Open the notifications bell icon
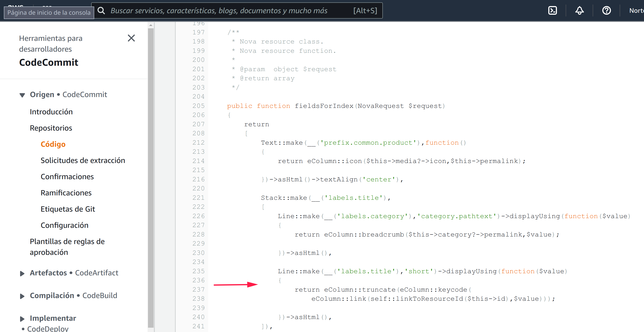Screen dimensions: 644x332 [x=579, y=10]
